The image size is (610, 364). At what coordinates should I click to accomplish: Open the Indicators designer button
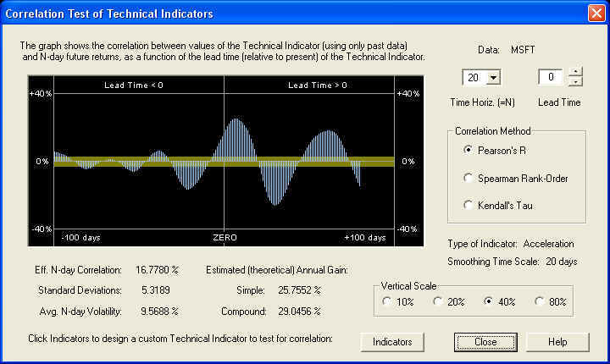(392, 342)
